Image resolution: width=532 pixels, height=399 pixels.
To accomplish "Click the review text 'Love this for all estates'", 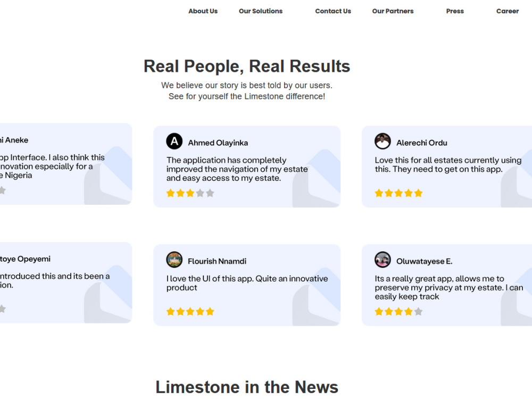I will point(448,164).
